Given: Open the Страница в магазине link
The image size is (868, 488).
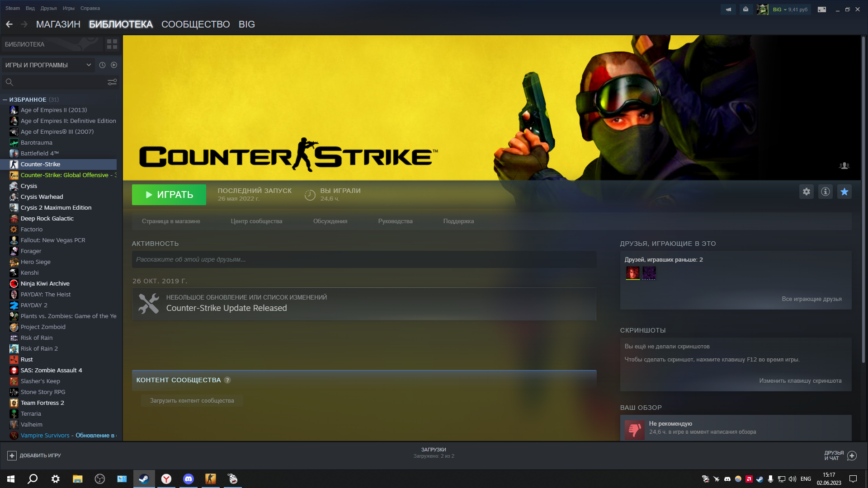Looking at the screenshot, I should click(x=171, y=221).
